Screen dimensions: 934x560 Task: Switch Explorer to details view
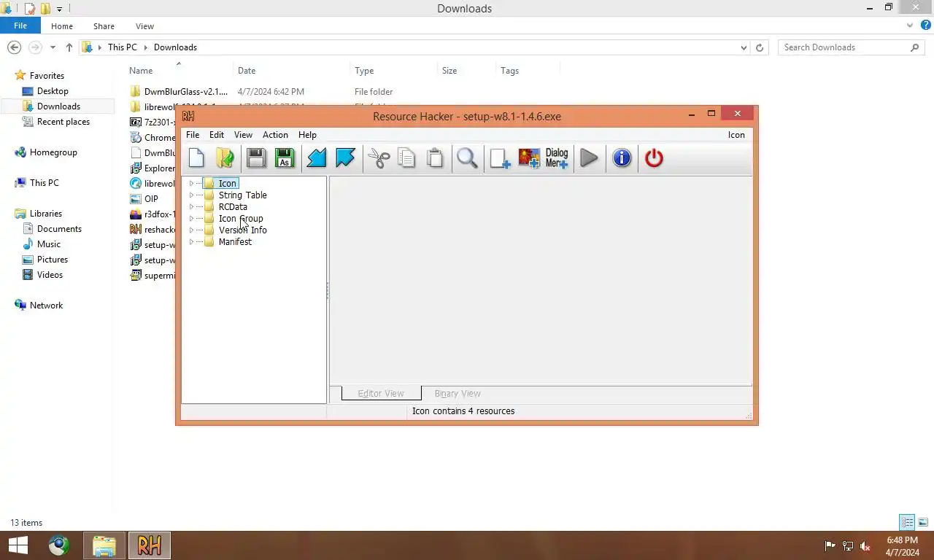[907, 522]
